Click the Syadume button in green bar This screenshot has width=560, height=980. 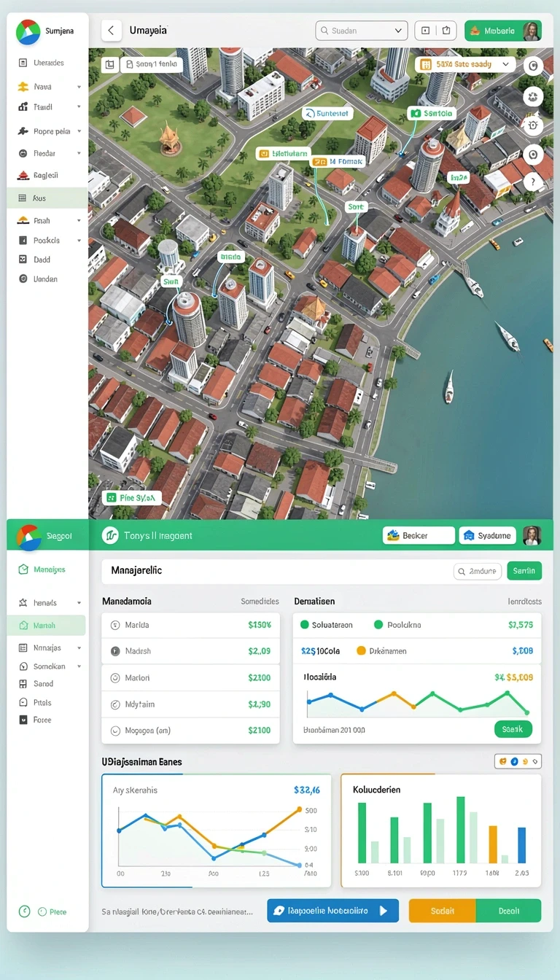[487, 536]
